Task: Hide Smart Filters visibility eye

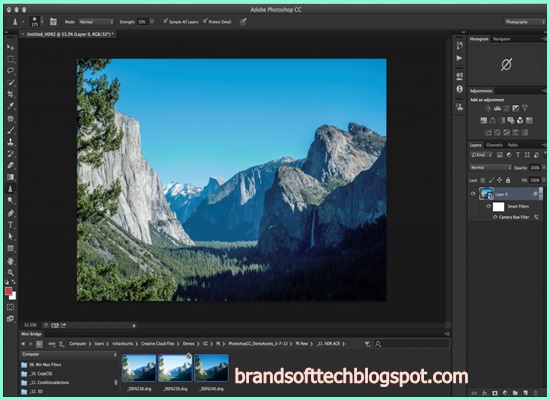Action: coord(488,206)
